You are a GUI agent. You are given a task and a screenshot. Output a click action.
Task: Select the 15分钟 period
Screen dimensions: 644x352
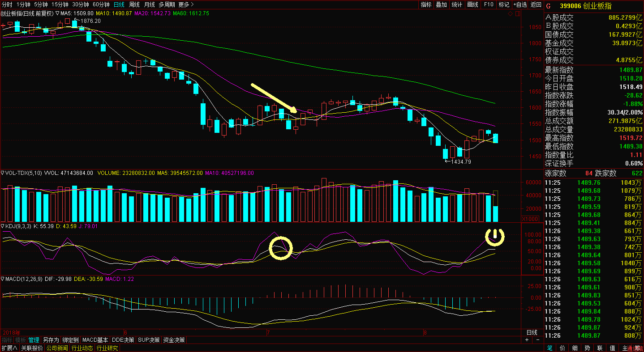click(60, 4)
